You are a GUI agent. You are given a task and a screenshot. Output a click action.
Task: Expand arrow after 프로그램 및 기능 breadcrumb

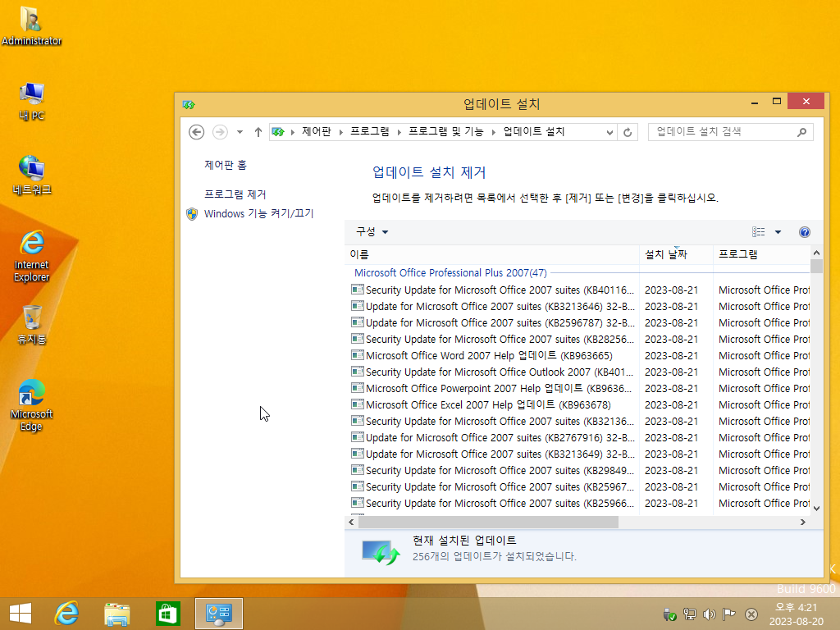493,132
